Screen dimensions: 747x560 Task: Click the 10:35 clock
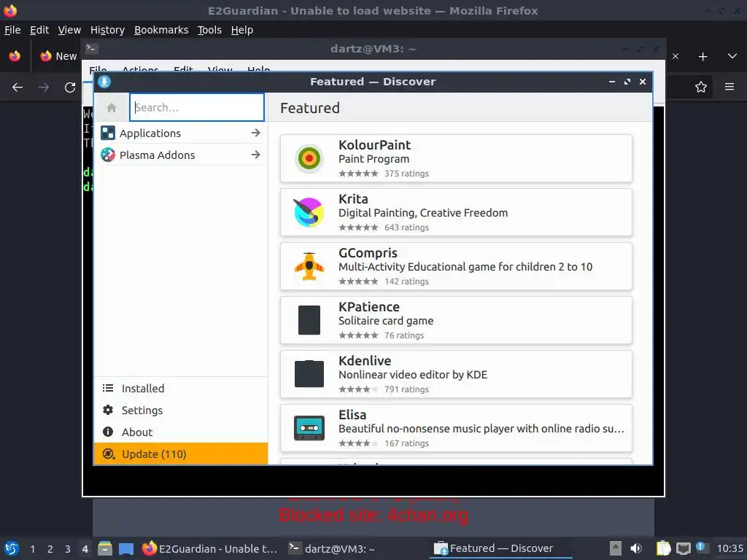pyautogui.click(x=729, y=548)
